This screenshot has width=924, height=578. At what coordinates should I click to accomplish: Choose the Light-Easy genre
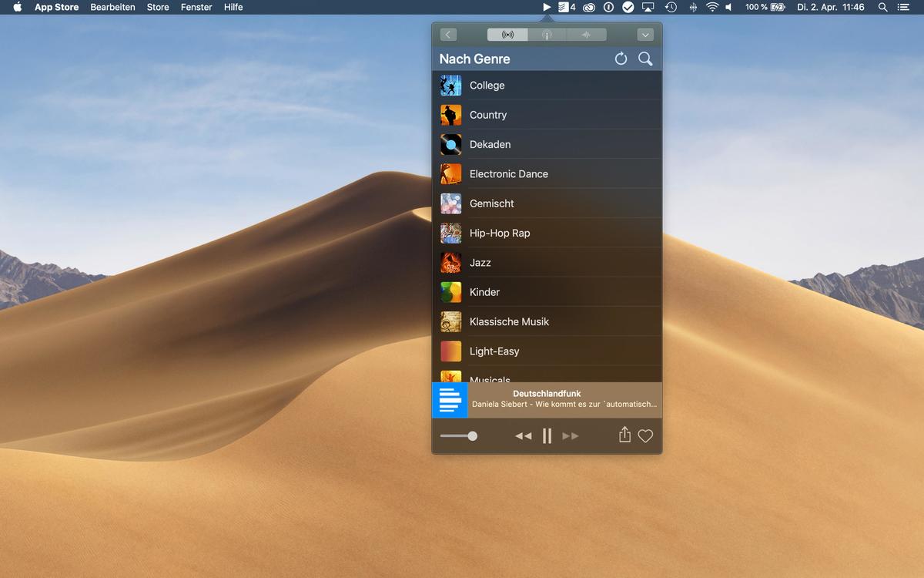tap(547, 351)
